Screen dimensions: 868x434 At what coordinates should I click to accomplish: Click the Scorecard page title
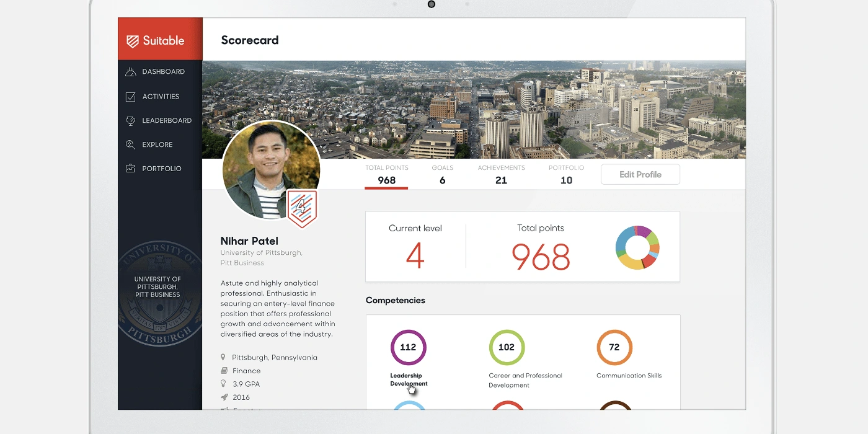click(x=250, y=40)
